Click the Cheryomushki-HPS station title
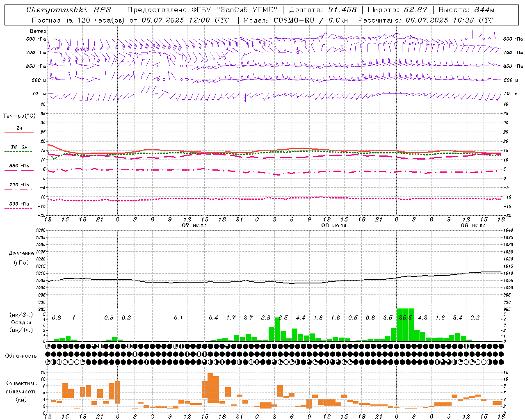The image size is (525, 420). tap(68, 10)
